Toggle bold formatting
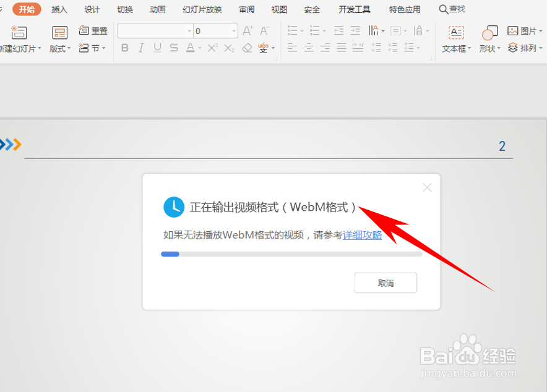 (125, 48)
